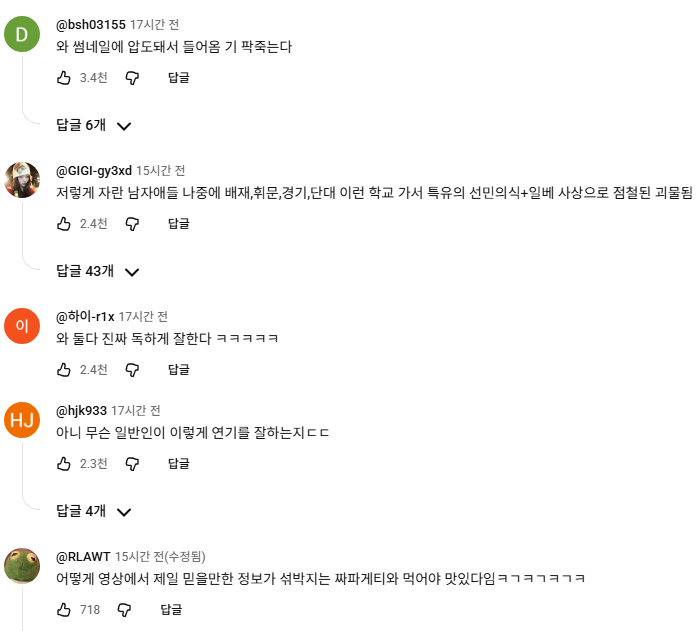700x631 pixels.
Task: Expand the 답글 6개 replies
Action: pos(94,125)
